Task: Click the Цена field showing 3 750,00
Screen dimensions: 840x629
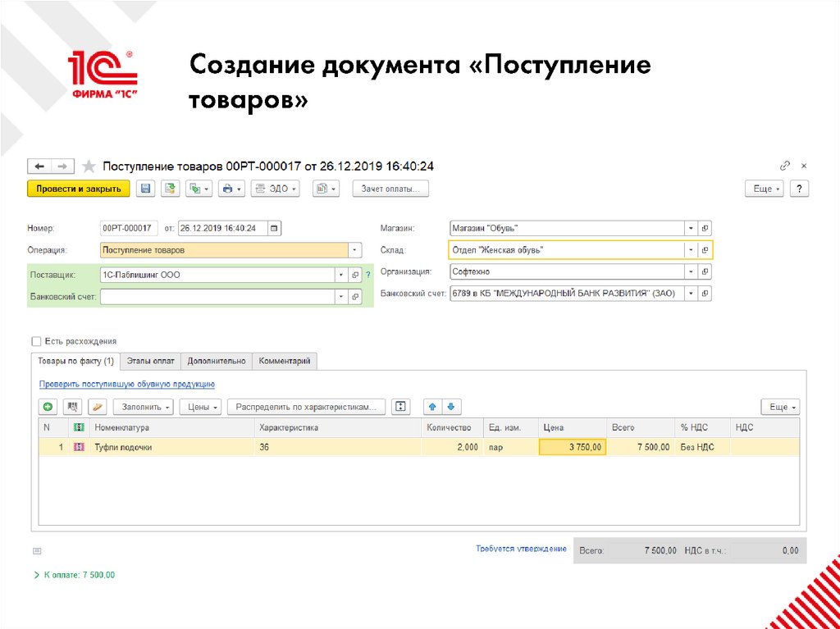Action: click(x=572, y=447)
